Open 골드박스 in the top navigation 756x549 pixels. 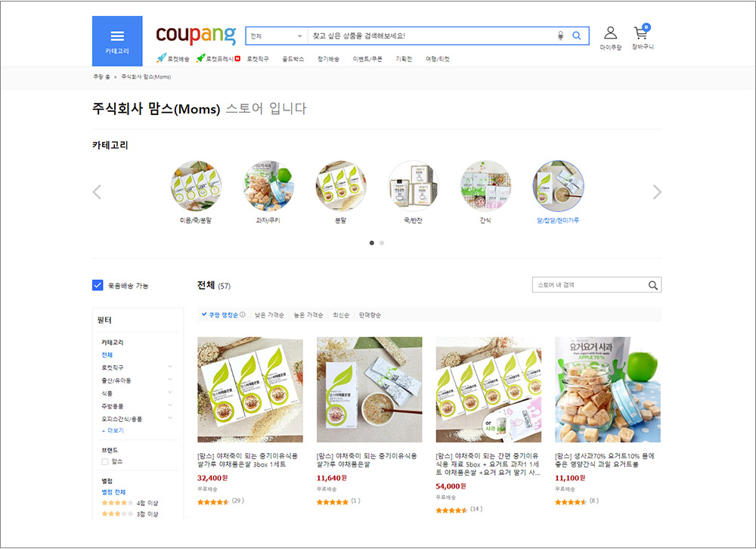click(x=293, y=59)
